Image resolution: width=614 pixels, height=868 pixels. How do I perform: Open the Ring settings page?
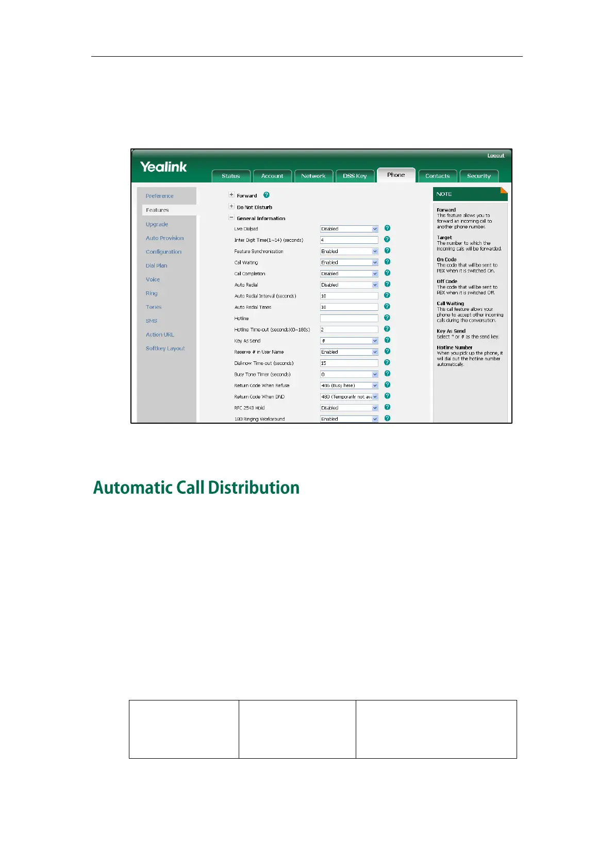click(x=152, y=293)
